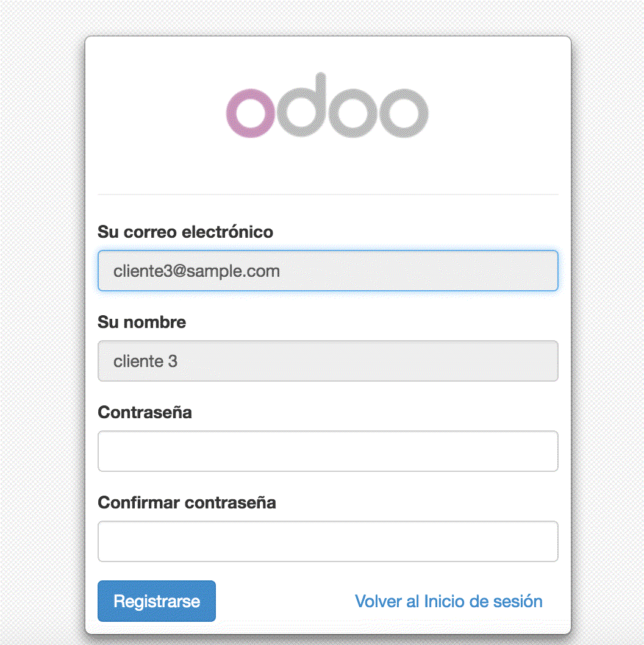
Task: Click the third letter of the Odoo logo
Action: (x=350, y=113)
